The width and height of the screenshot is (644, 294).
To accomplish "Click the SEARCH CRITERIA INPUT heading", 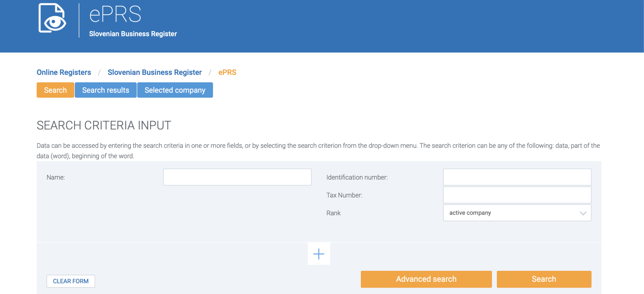I will pos(104,126).
